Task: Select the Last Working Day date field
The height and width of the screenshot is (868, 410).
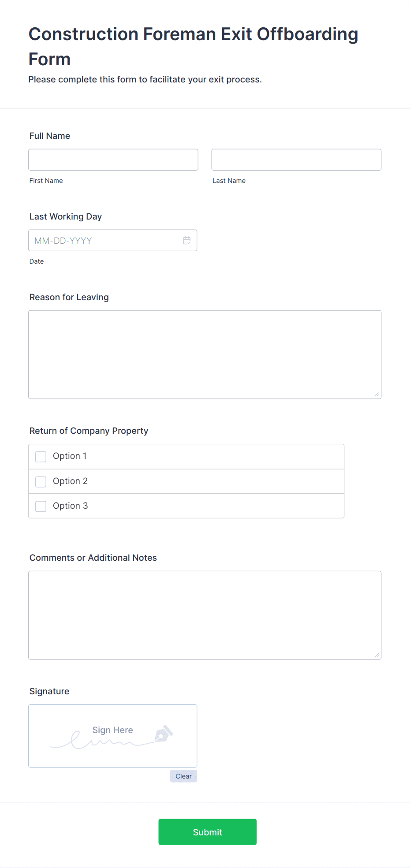Action: click(113, 240)
